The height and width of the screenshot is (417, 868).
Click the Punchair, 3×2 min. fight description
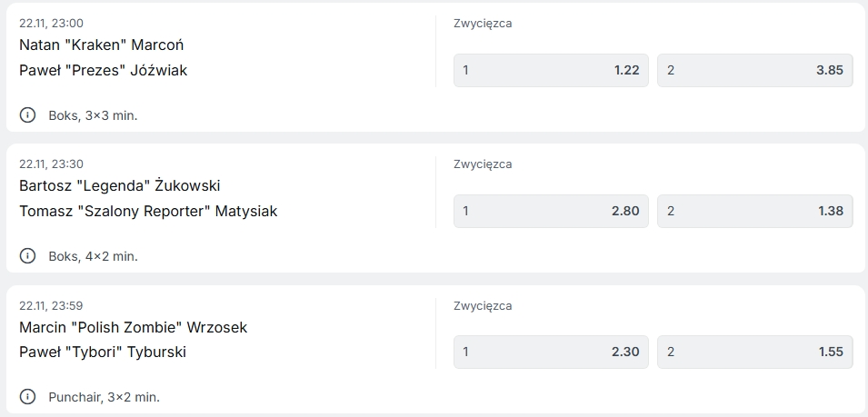(104, 397)
